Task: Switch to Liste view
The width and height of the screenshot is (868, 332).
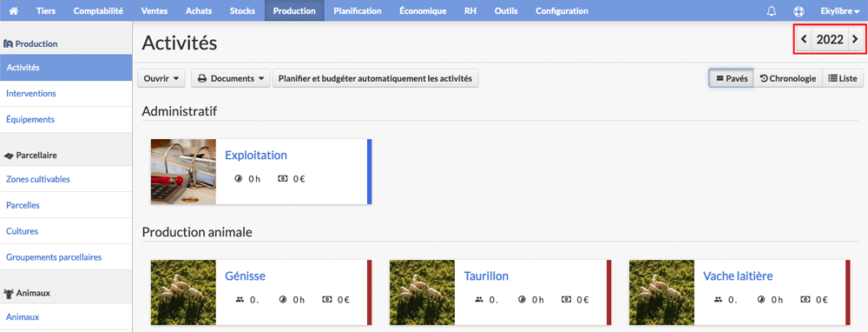Action: [843, 79]
